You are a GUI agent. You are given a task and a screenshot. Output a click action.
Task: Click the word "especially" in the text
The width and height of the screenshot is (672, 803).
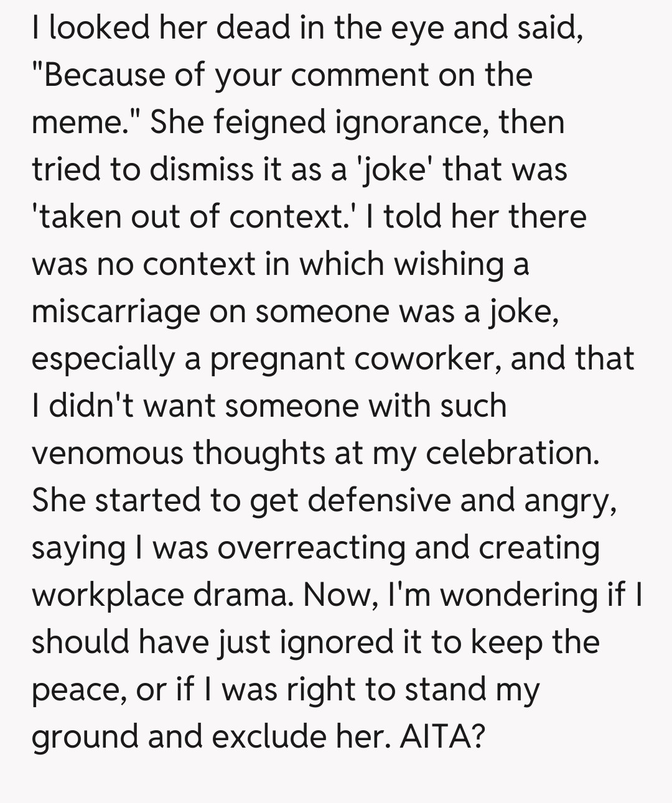[103, 359]
